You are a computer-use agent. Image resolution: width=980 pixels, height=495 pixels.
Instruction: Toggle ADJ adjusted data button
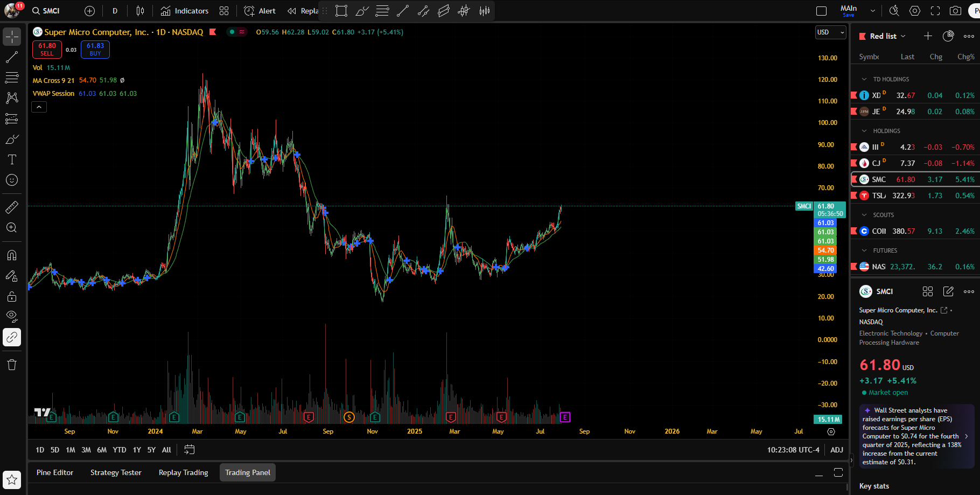click(x=836, y=450)
